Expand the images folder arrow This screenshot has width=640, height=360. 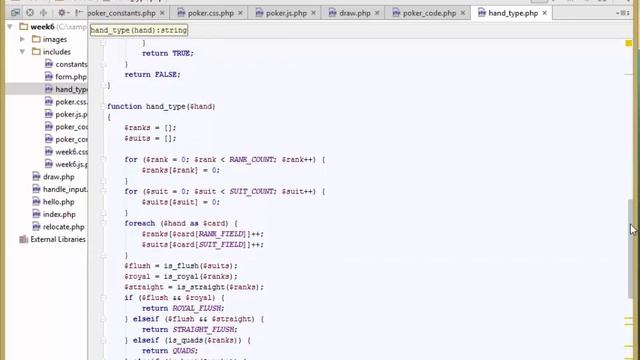(22, 39)
